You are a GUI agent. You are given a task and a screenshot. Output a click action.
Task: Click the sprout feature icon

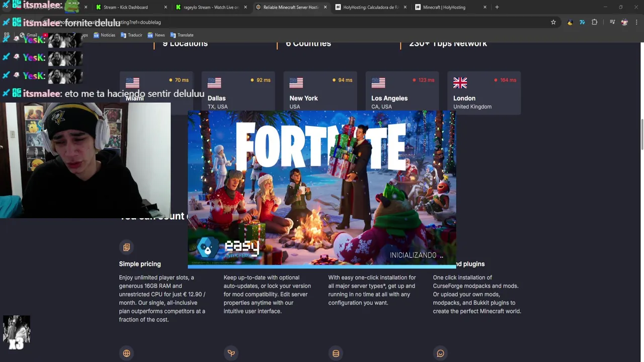231,353
